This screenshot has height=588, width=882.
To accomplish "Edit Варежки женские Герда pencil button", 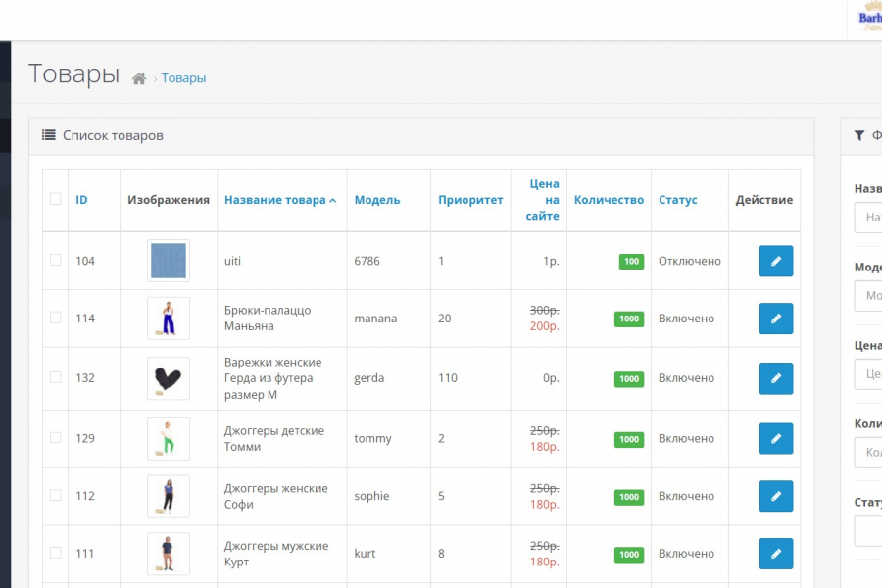I will point(776,378).
